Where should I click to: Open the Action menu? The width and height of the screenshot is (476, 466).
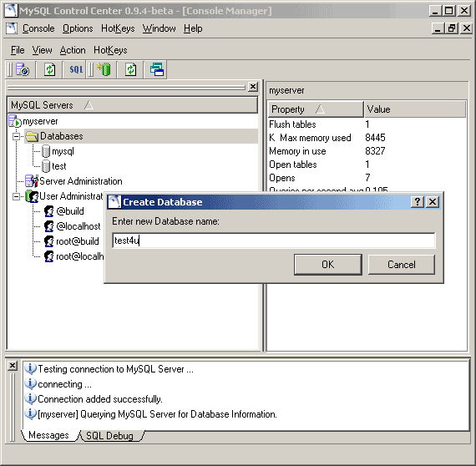(73, 50)
